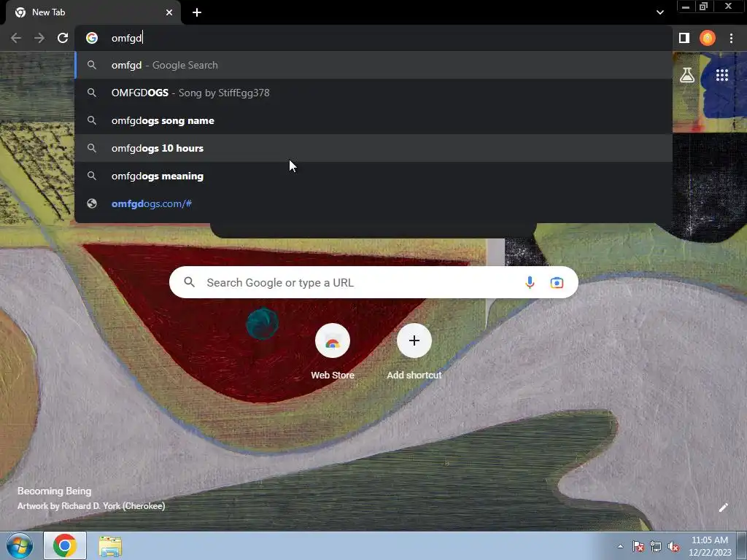Restore down the Chrome window

[703, 7]
